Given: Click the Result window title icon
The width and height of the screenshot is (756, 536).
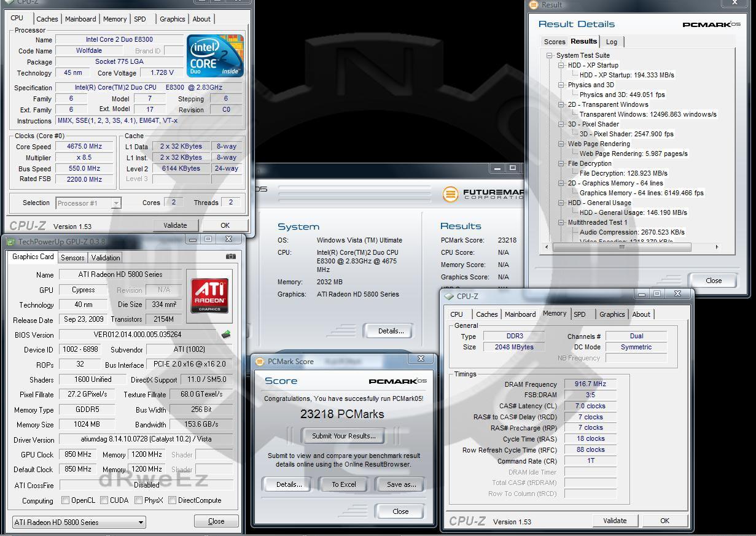Looking at the screenshot, I should [533, 4].
